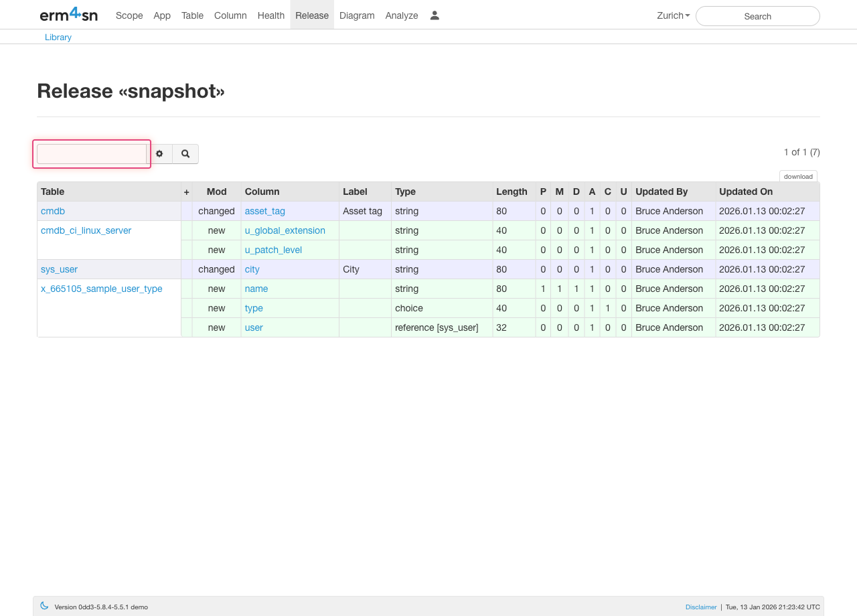Open x_665105_sample_user_type table link

[x=101, y=289]
